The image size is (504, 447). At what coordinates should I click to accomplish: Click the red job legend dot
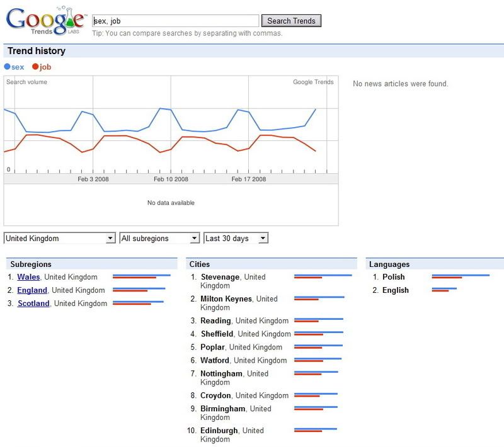tap(35, 67)
